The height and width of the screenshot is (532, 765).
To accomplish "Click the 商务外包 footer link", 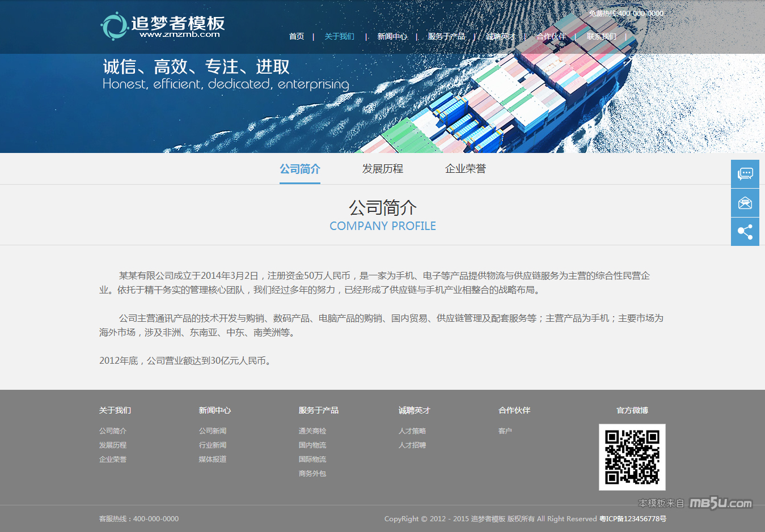I will coord(312,474).
